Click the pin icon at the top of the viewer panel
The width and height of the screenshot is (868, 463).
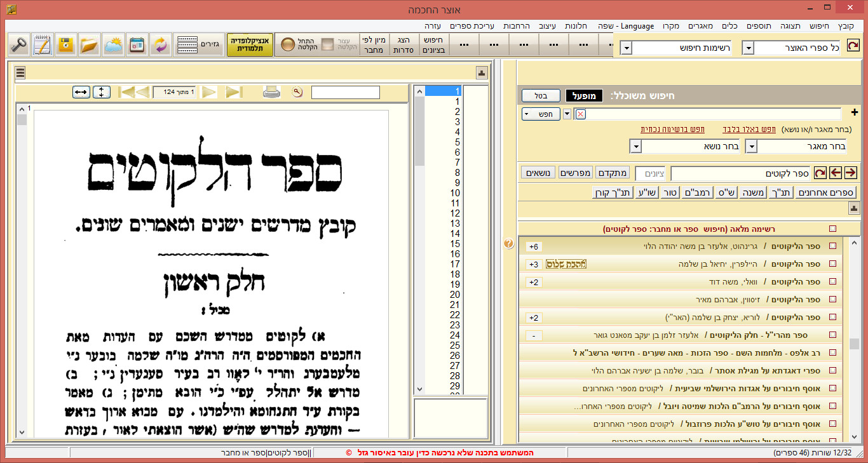coord(481,73)
